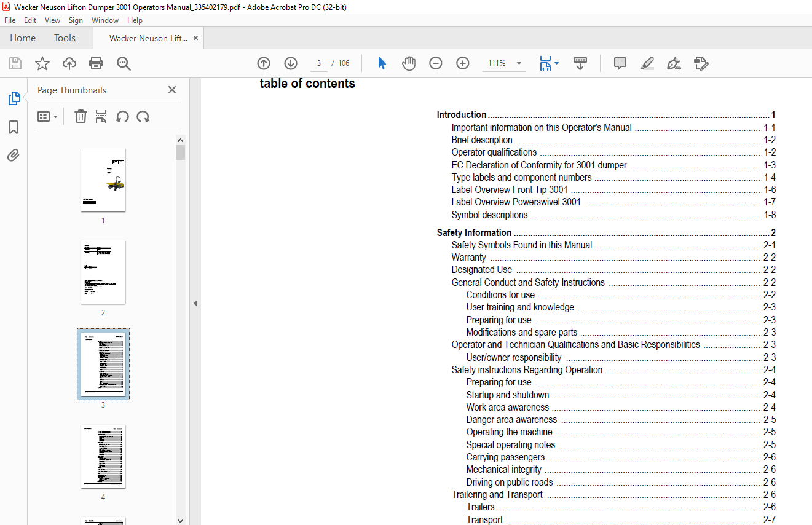Switch to the Home tab
Image resolution: width=812 pixels, height=525 pixels.
pos(23,38)
